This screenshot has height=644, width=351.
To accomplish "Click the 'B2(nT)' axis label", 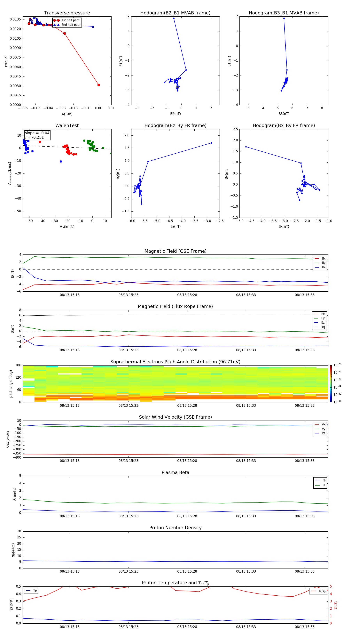I will pos(175,114).
